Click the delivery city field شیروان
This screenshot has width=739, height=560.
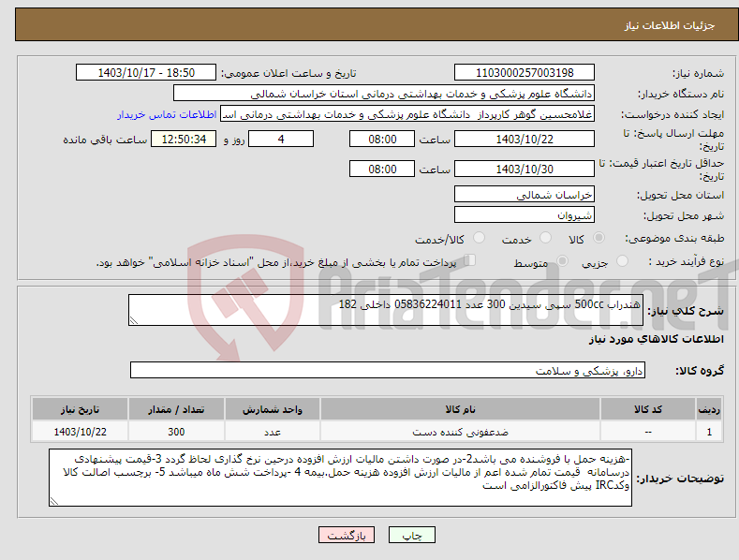[x=525, y=215]
